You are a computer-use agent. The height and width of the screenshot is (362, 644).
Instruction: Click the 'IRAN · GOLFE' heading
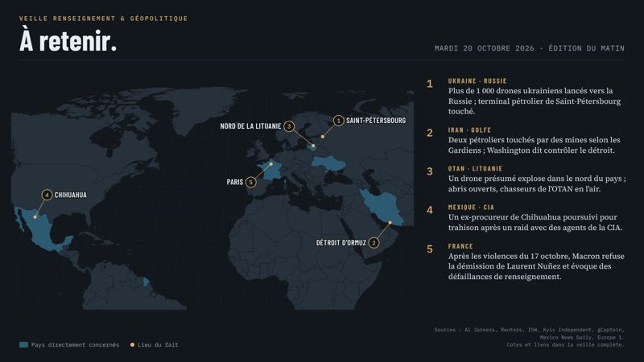469,130
